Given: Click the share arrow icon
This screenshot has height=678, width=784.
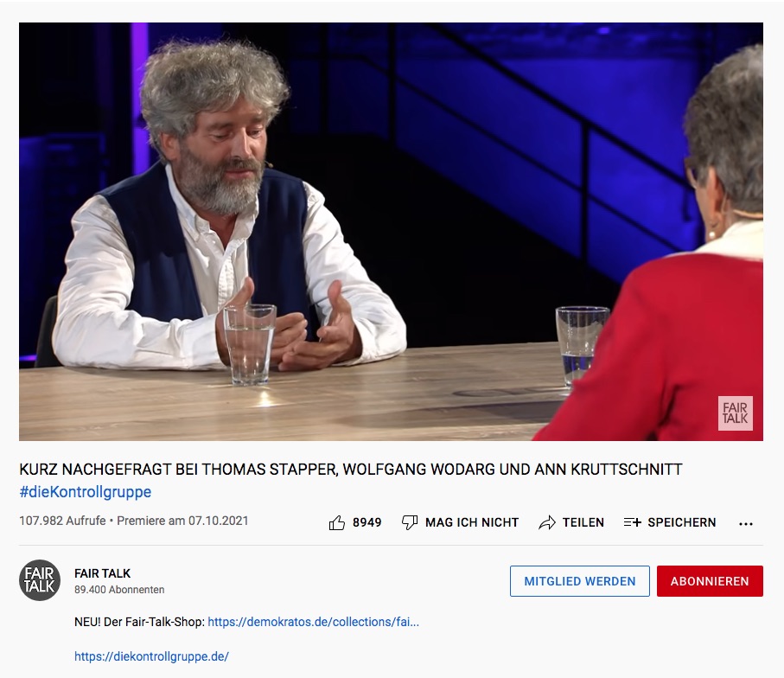Looking at the screenshot, I should (x=546, y=522).
